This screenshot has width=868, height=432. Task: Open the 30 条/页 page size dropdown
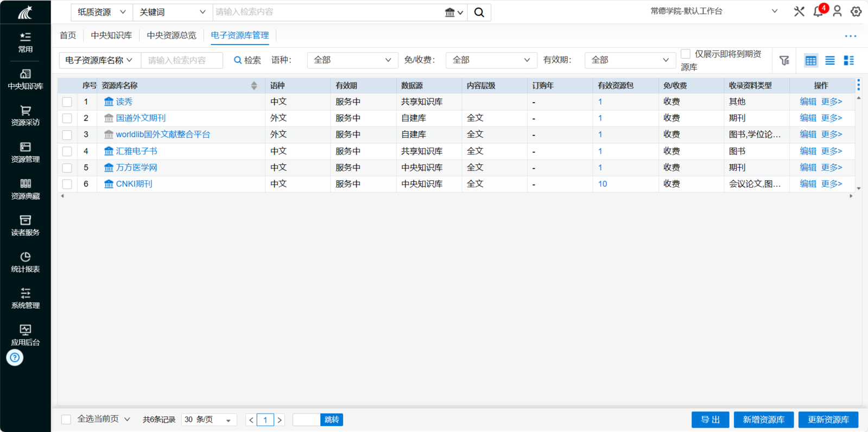pos(208,420)
